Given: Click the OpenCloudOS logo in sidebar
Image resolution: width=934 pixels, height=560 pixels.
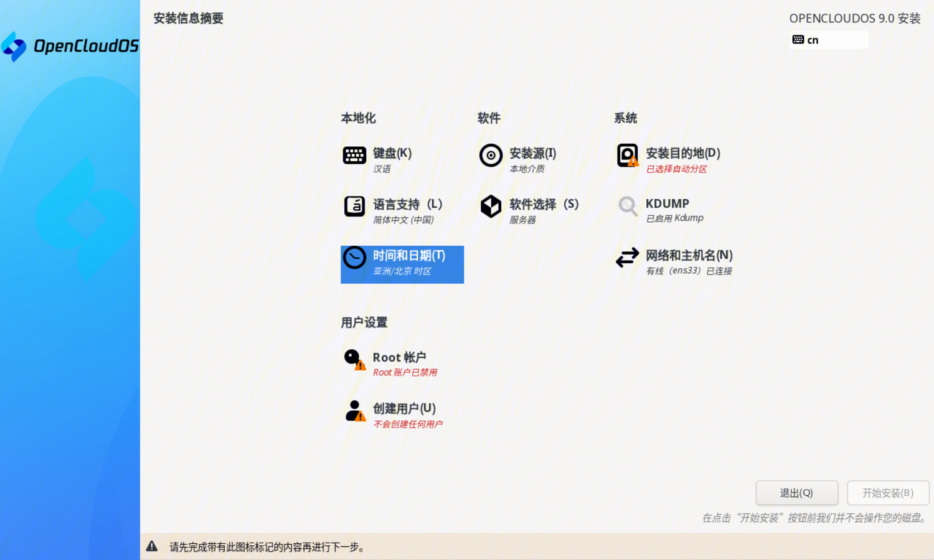Looking at the screenshot, I should [x=70, y=46].
